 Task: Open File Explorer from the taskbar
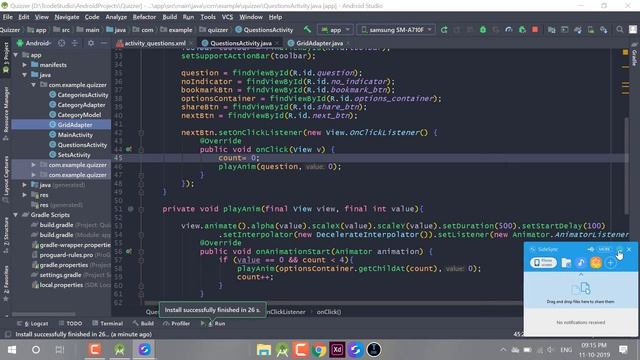pos(264,350)
